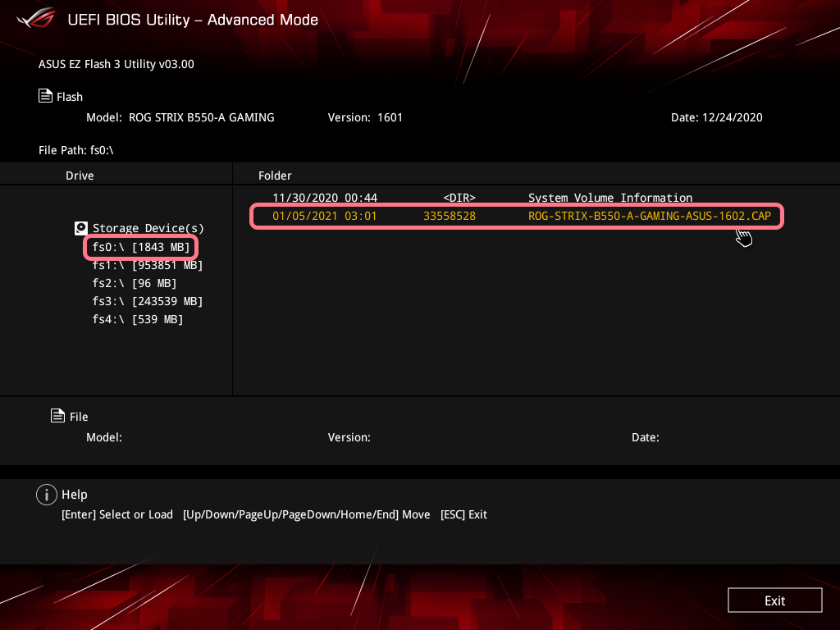Click the <DIR> marker

point(459,198)
